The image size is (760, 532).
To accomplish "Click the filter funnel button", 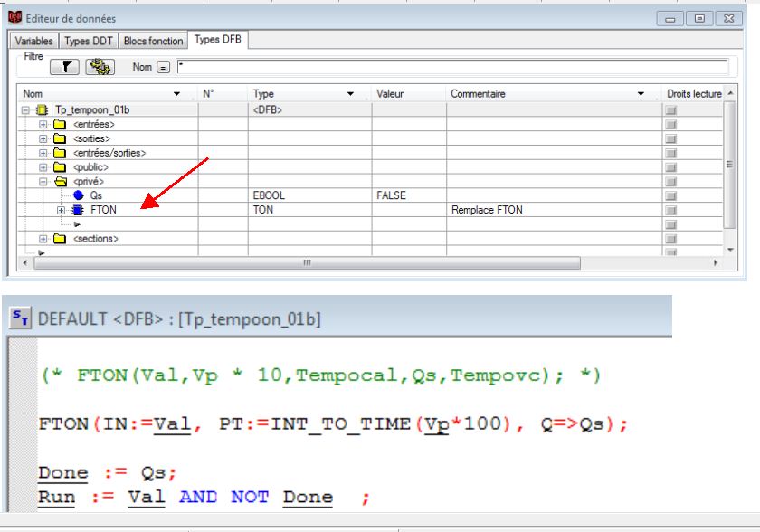I will coord(65,67).
